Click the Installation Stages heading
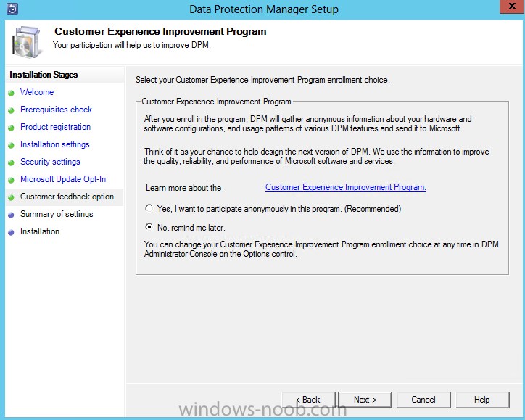The width and height of the screenshot is (525, 420). click(x=44, y=75)
